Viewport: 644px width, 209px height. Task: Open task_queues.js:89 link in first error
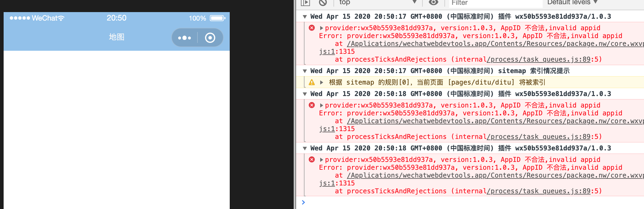539,59
